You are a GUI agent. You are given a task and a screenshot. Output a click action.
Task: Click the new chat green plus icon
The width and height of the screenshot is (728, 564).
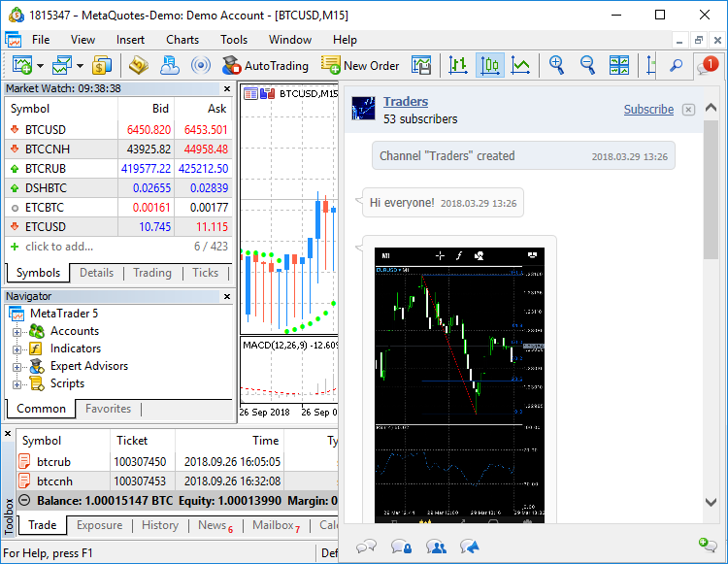pyautogui.click(x=711, y=546)
